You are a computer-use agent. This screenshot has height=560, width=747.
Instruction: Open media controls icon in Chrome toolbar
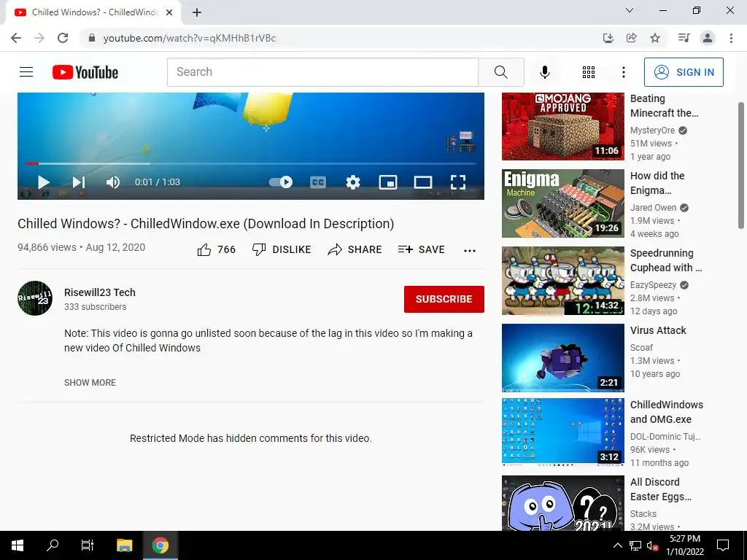click(684, 38)
